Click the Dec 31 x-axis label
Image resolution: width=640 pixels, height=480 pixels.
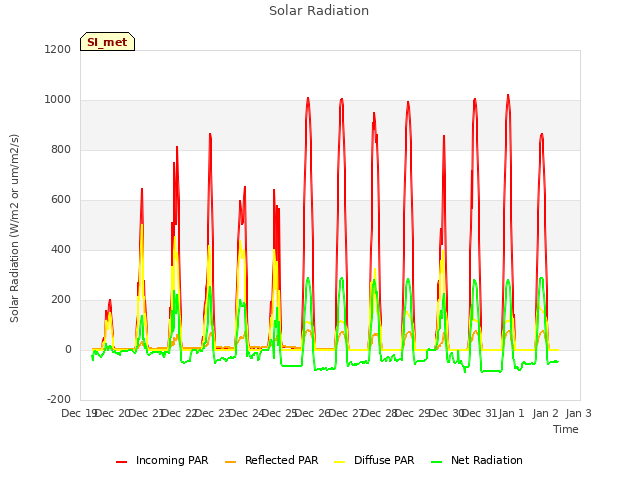(x=478, y=413)
